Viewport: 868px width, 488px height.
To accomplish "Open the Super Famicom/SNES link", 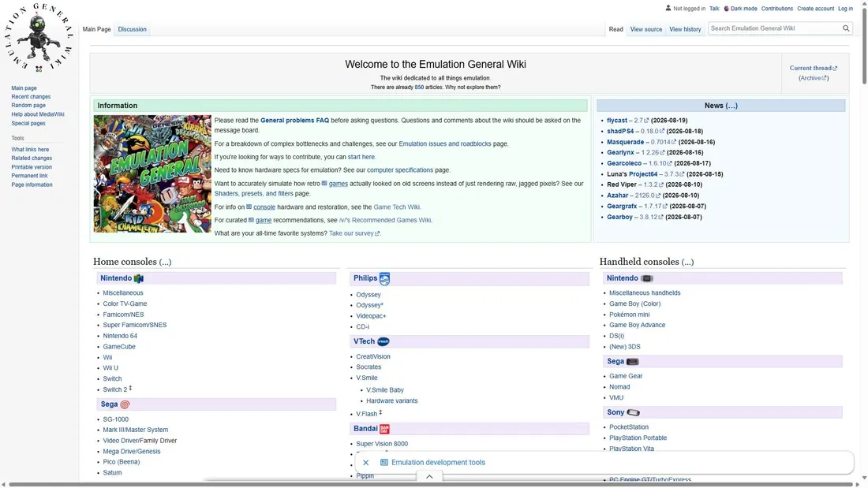I will [x=134, y=326].
